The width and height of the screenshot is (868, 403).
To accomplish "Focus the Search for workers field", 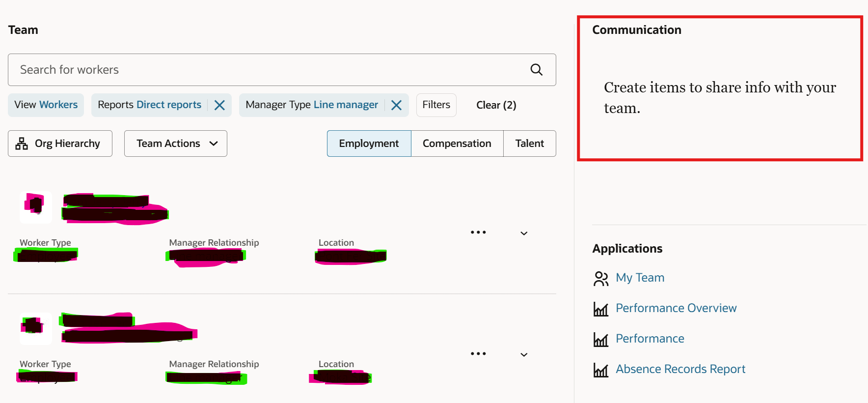I will pyautogui.click(x=282, y=70).
